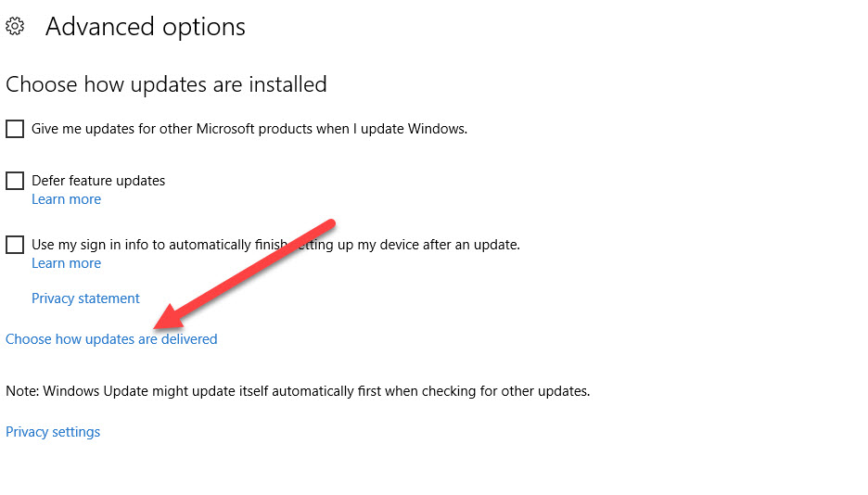Click the word 'Note:' at the paragraph start

click(x=22, y=391)
